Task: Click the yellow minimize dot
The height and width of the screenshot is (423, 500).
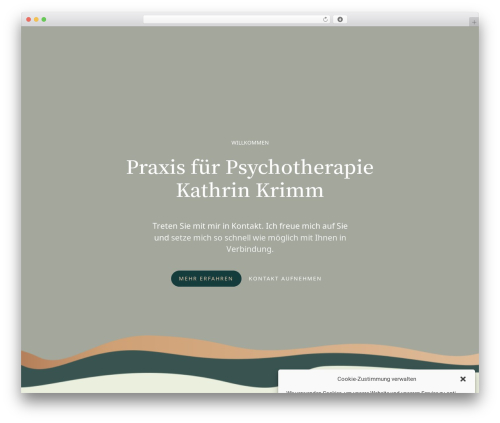Action: [x=36, y=20]
